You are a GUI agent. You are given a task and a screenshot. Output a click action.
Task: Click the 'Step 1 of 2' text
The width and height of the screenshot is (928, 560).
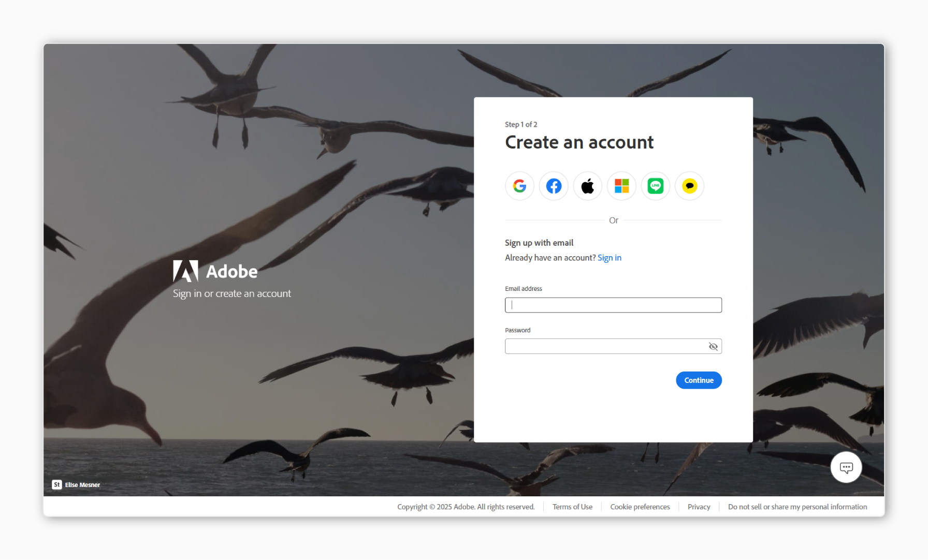click(x=521, y=125)
